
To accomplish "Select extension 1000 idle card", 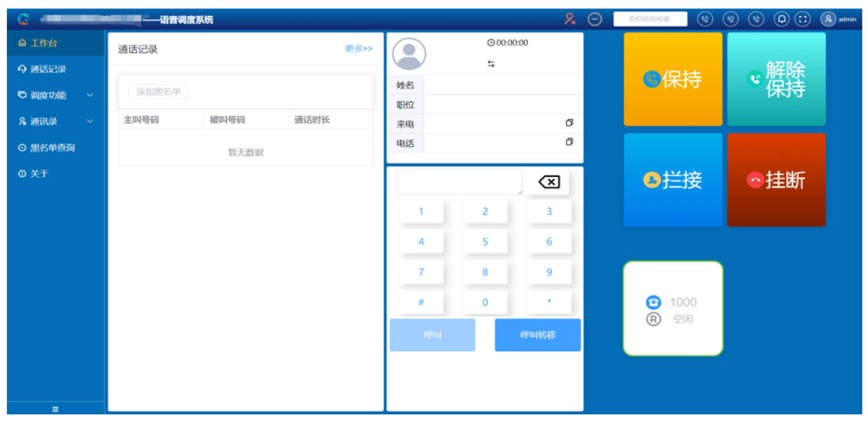I will coord(673,309).
